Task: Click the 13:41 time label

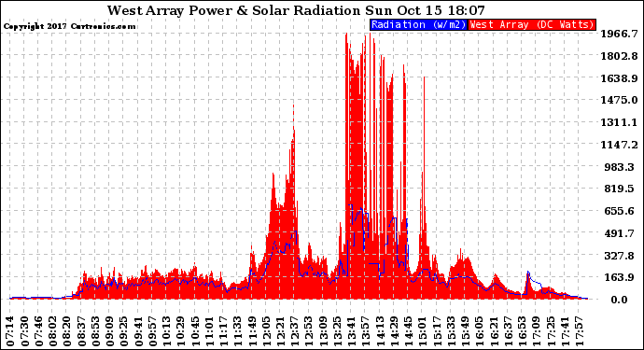Action: pyautogui.click(x=352, y=331)
